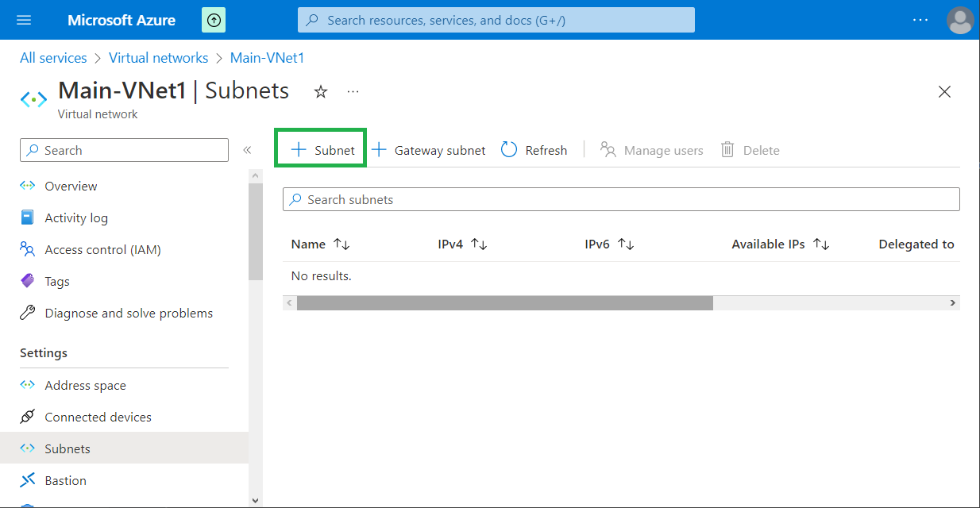This screenshot has height=508, width=980.
Task: Focus the sidebar menu Search field
Action: tap(124, 150)
